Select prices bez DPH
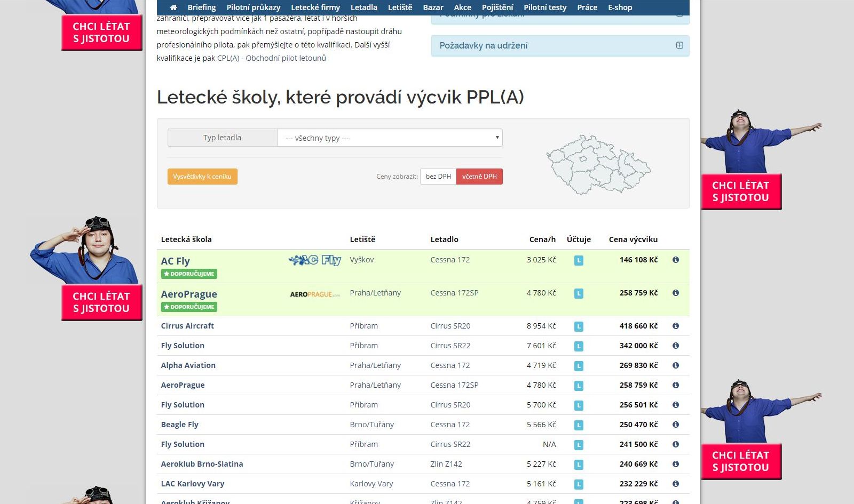This screenshot has width=854, height=504. click(x=438, y=177)
